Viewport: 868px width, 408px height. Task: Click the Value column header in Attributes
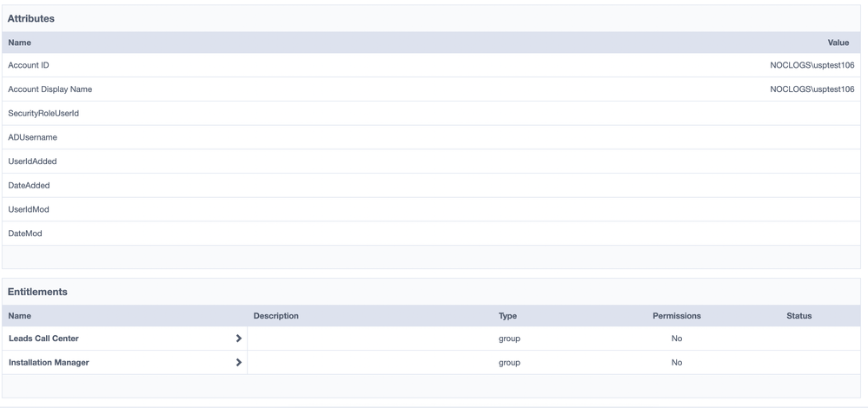tap(838, 43)
